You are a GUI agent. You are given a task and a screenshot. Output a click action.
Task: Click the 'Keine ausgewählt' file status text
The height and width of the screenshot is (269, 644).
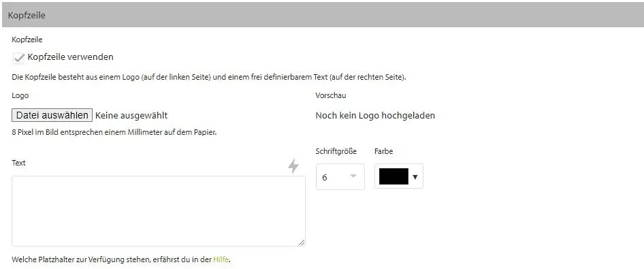[131, 116]
